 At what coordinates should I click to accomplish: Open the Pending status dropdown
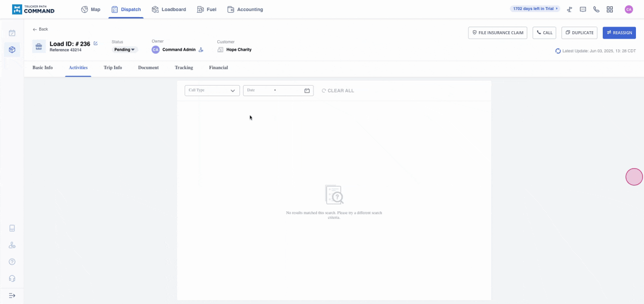point(125,50)
